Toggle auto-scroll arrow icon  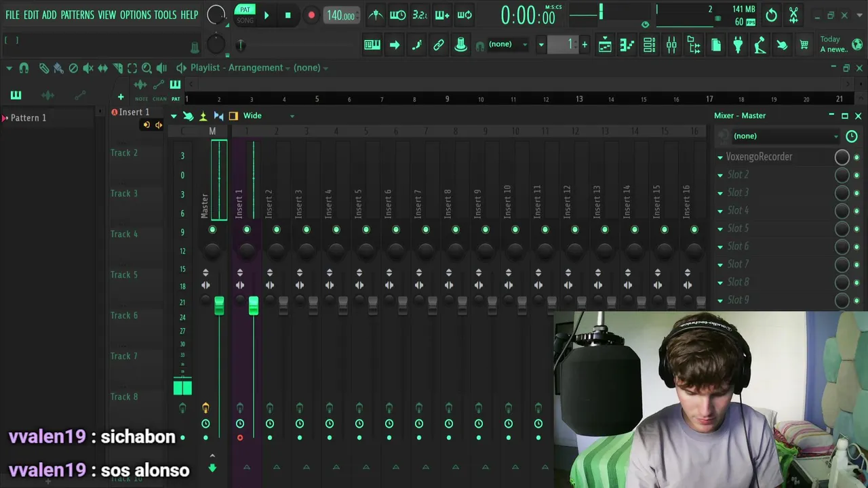click(395, 45)
